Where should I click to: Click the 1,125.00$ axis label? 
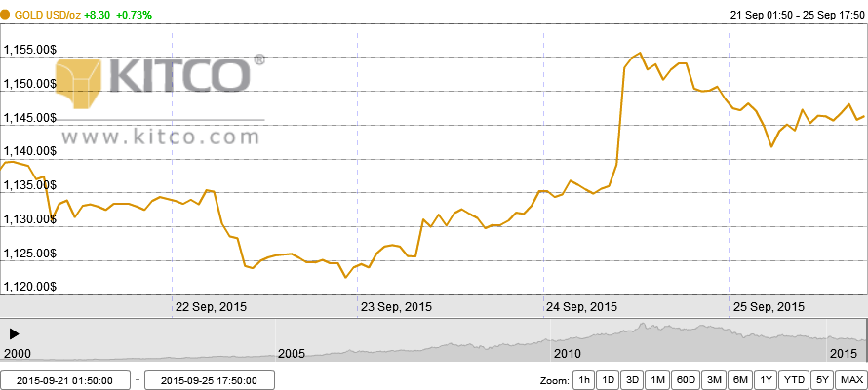pos(29,253)
